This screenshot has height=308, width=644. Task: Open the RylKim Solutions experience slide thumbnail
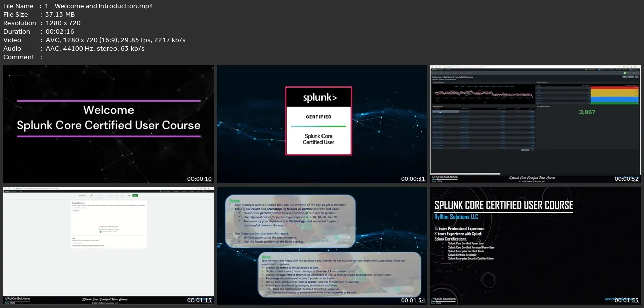point(536,245)
